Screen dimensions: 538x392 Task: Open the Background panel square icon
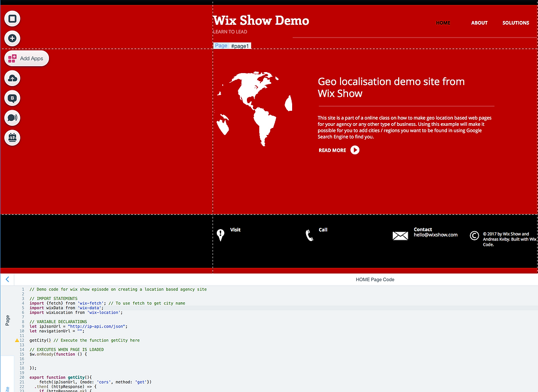coord(12,18)
